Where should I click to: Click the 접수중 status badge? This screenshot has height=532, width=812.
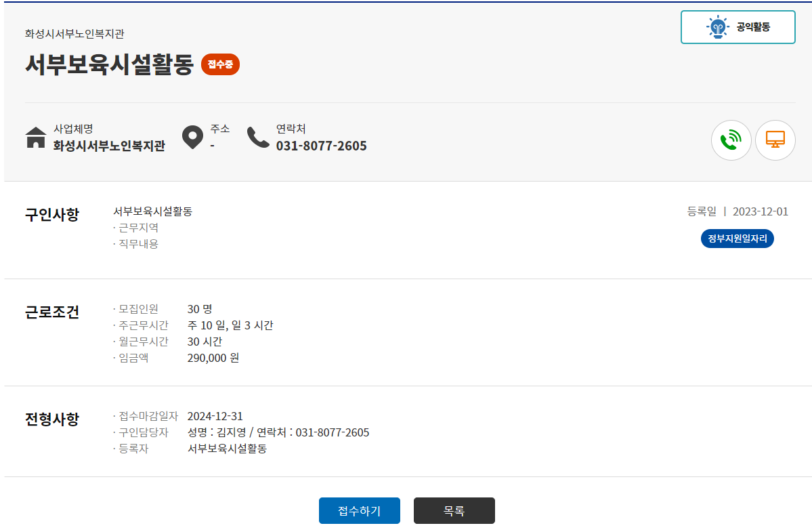[220, 64]
